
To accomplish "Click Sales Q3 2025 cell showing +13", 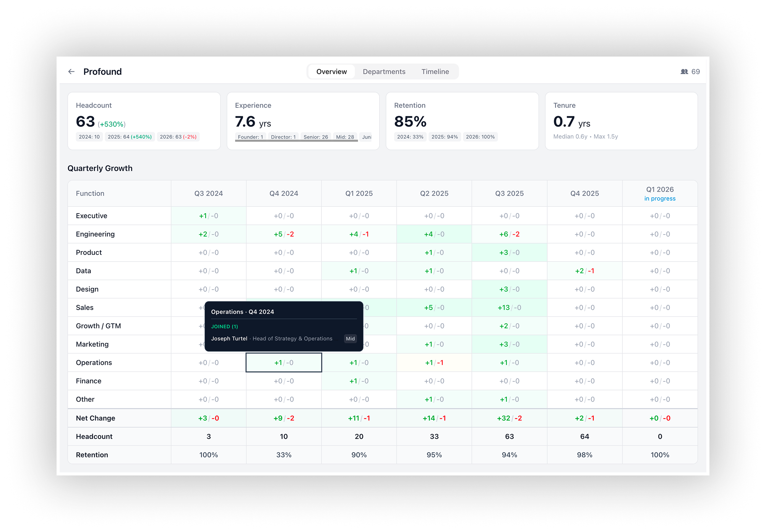I will [509, 308].
